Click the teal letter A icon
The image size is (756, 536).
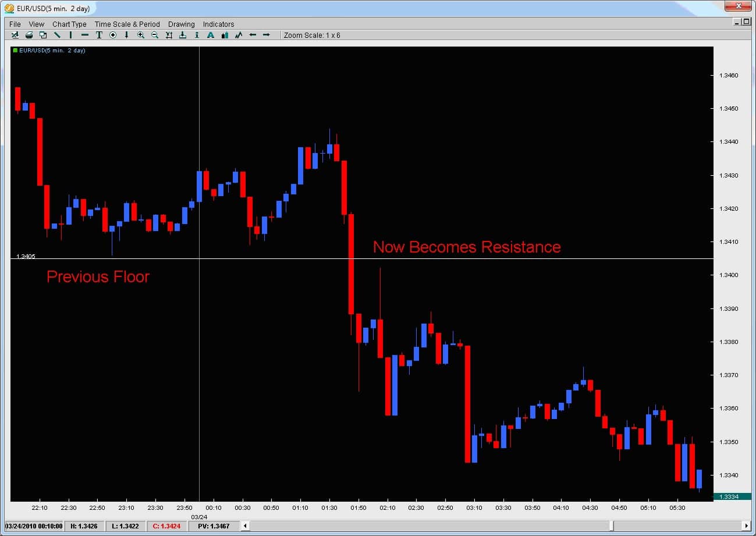click(x=211, y=35)
